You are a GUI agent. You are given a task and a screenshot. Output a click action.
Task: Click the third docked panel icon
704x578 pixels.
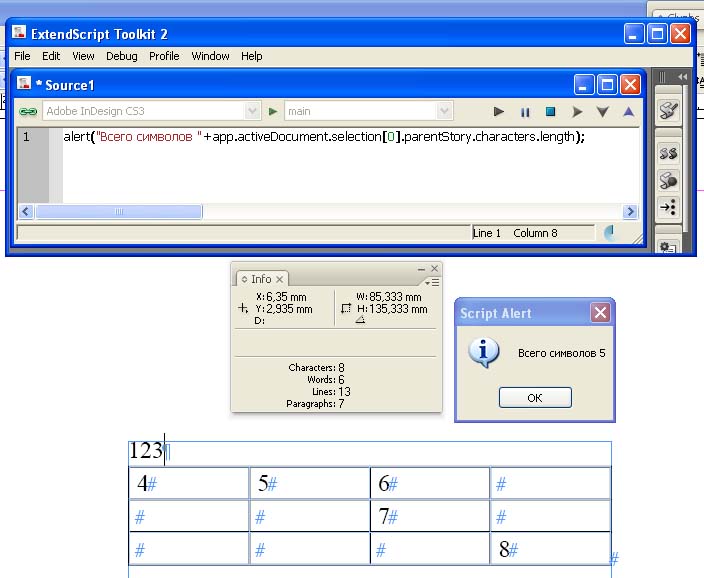pos(668,181)
